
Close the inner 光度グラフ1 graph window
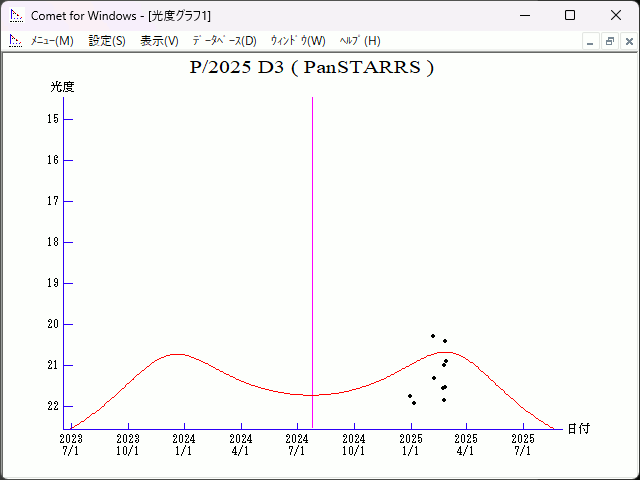pyautogui.click(x=628, y=41)
